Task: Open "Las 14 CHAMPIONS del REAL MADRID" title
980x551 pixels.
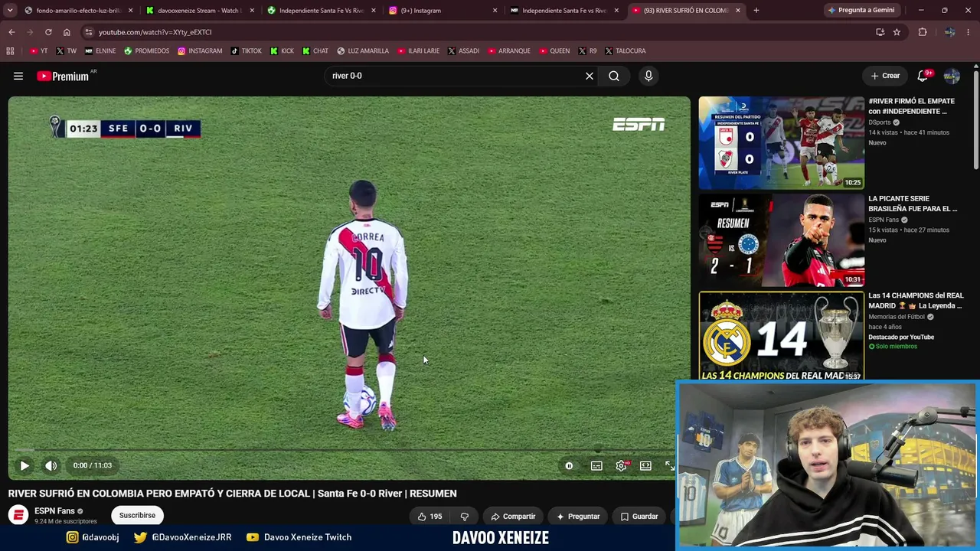Action: (x=916, y=301)
